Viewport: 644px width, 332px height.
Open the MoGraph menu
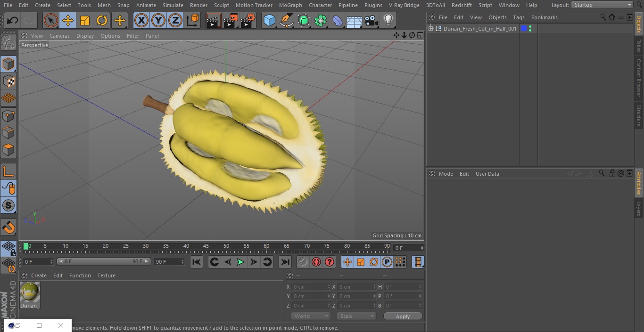290,5
